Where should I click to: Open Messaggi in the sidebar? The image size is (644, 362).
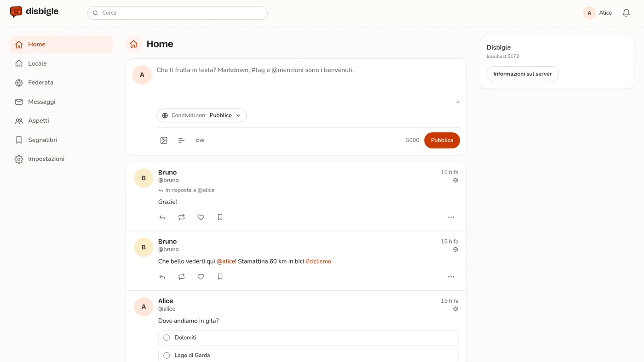tap(61, 102)
